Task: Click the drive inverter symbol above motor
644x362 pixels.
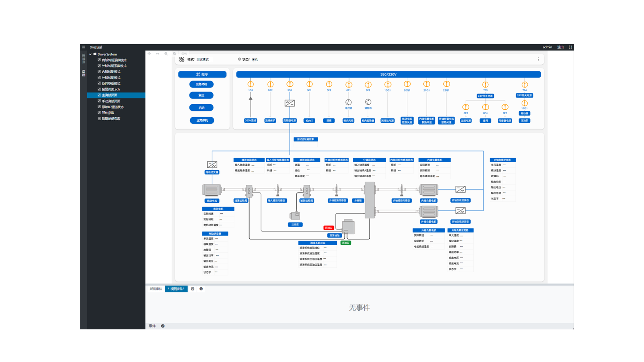Action: pos(212,165)
